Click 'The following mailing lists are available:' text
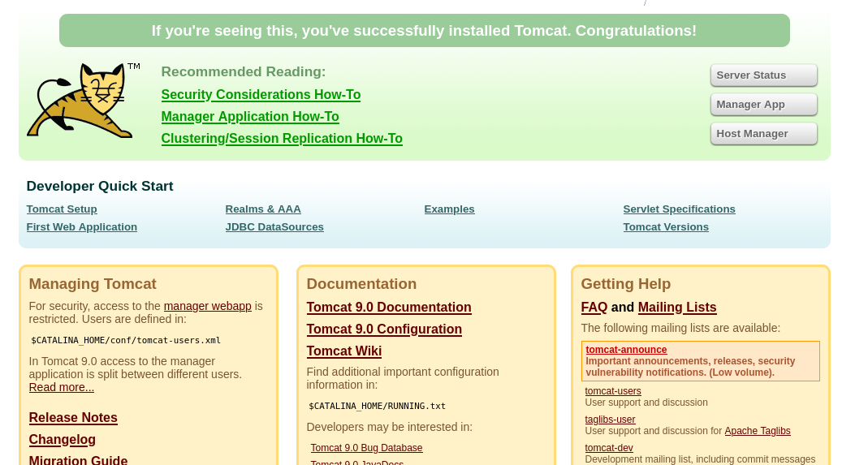Image resolution: width=868 pixels, height=465 pixels. click(x=680, y=329)
